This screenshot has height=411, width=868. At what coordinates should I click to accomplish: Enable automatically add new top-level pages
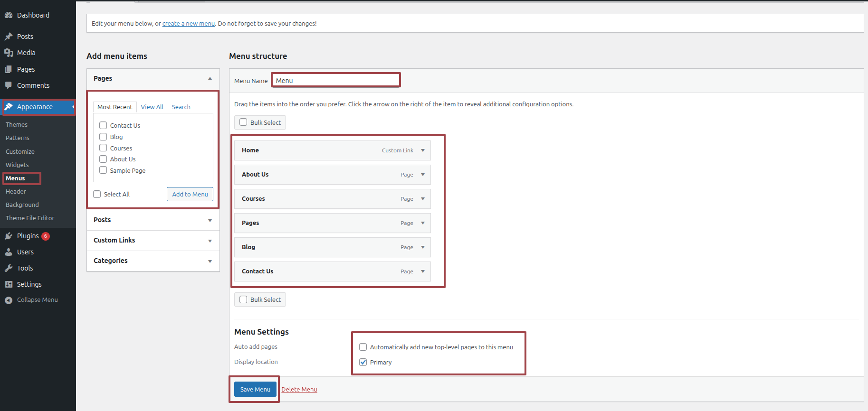363,347
